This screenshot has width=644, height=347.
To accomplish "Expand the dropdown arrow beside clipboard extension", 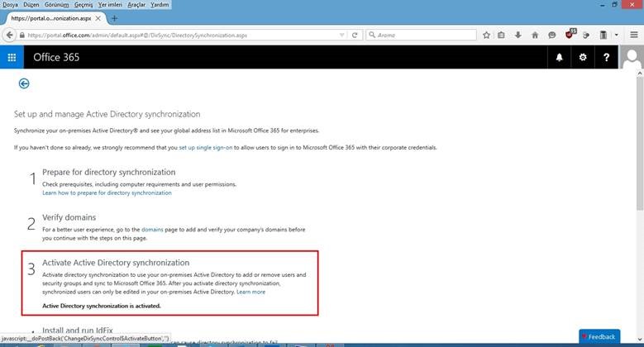I will 616,36.
